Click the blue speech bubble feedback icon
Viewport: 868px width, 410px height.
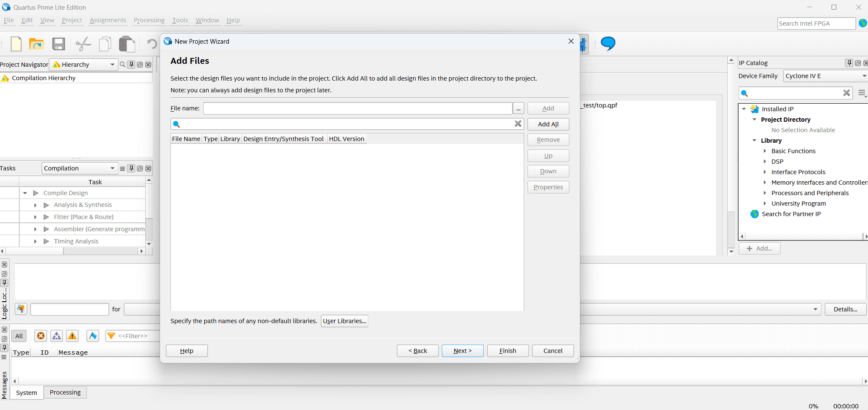(x=608, y=43)
